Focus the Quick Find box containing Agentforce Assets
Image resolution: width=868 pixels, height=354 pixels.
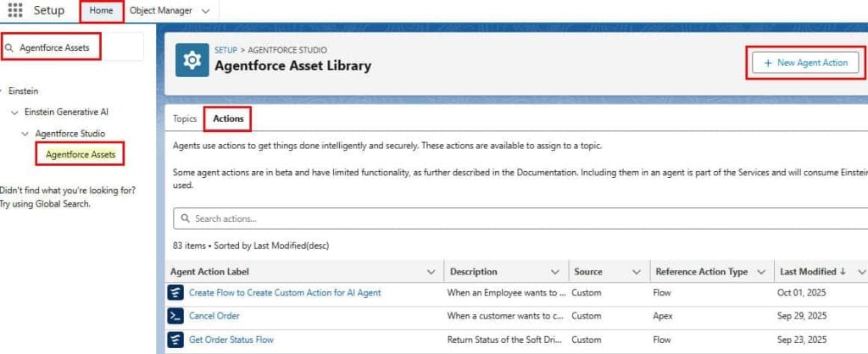click(x=72, y=48)
